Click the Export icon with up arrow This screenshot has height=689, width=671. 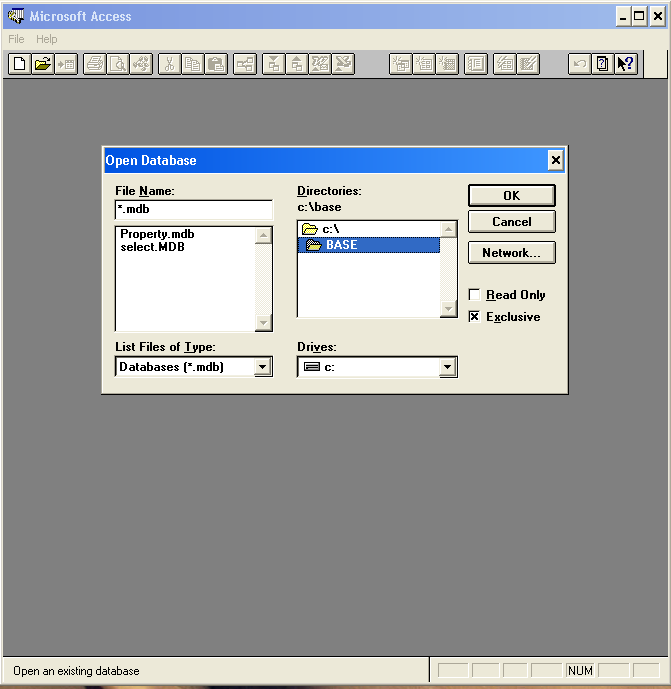297,64
